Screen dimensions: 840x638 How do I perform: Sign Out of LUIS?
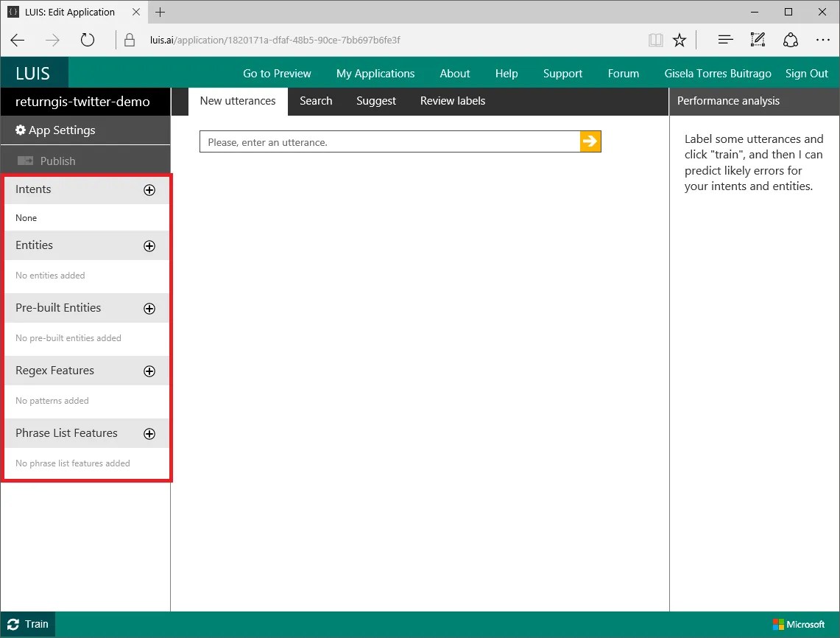pos(807,74)
